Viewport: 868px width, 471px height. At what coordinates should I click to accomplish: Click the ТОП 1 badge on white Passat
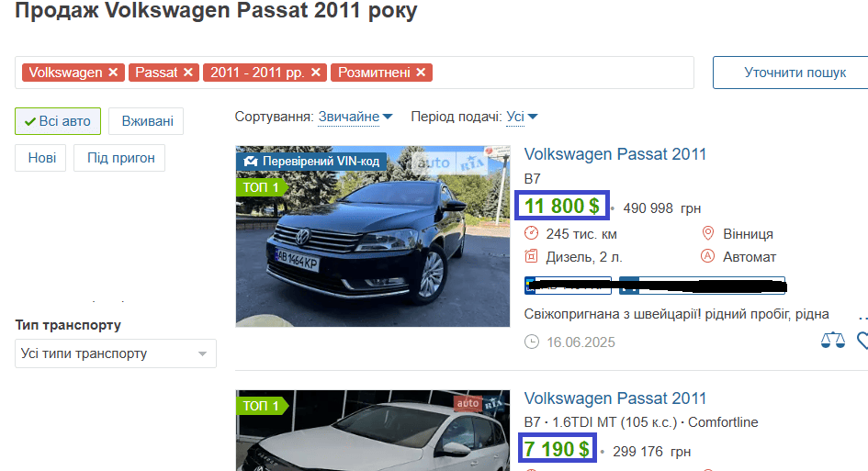pyautogui.click(x=259, y=405)
